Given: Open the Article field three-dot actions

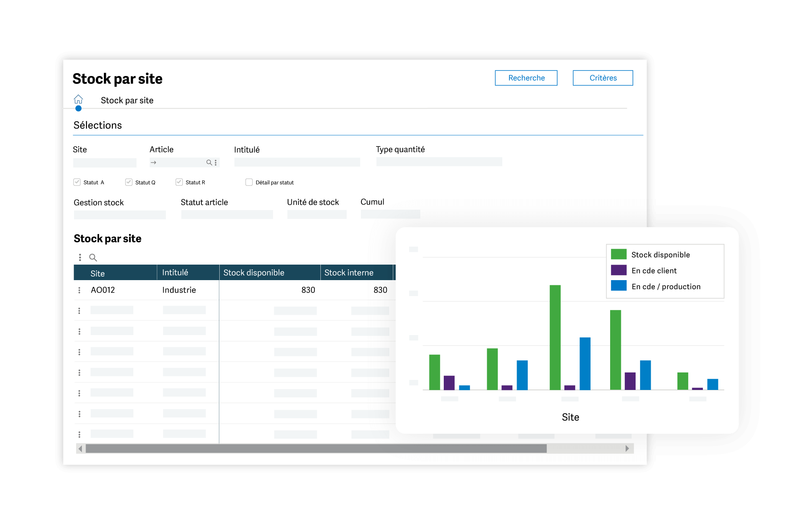Looking at the screenshot, I should (216, 162).
